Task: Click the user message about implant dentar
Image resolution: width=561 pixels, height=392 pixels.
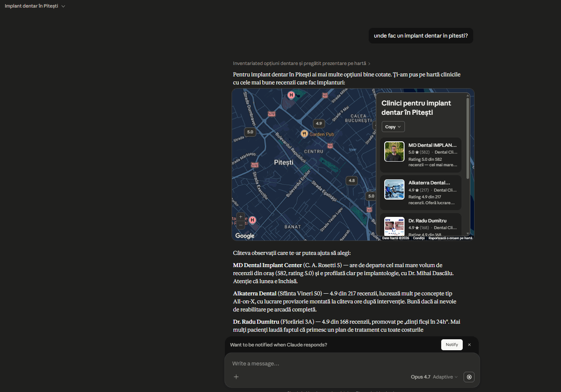Action: tap(421, 36)
